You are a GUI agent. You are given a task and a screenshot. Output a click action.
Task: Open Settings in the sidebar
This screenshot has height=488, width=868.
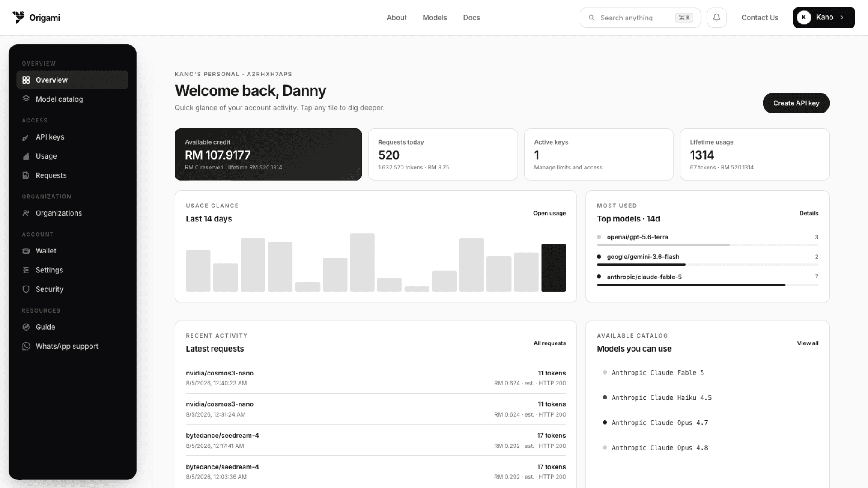(x=72, y=270)
